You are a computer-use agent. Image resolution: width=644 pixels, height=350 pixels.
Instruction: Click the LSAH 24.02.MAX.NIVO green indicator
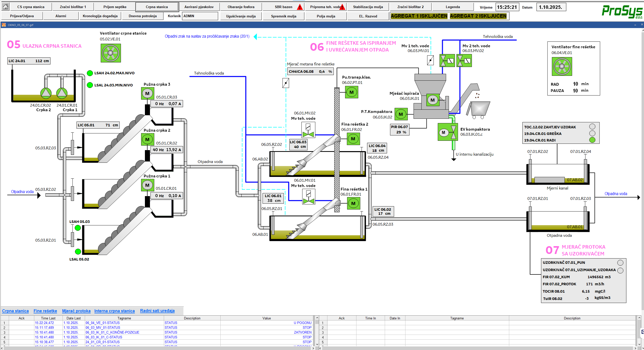click(x=90, y=73)
